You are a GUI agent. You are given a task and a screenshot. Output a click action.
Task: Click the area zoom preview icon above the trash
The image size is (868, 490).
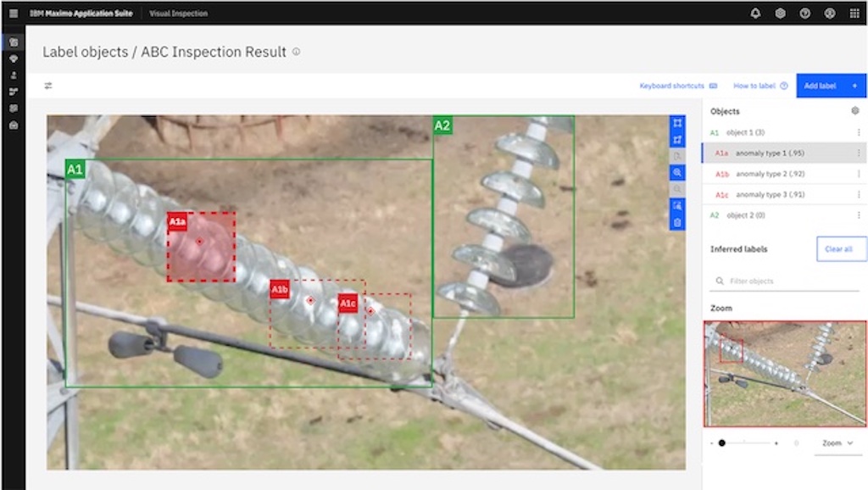click(676, 203)
